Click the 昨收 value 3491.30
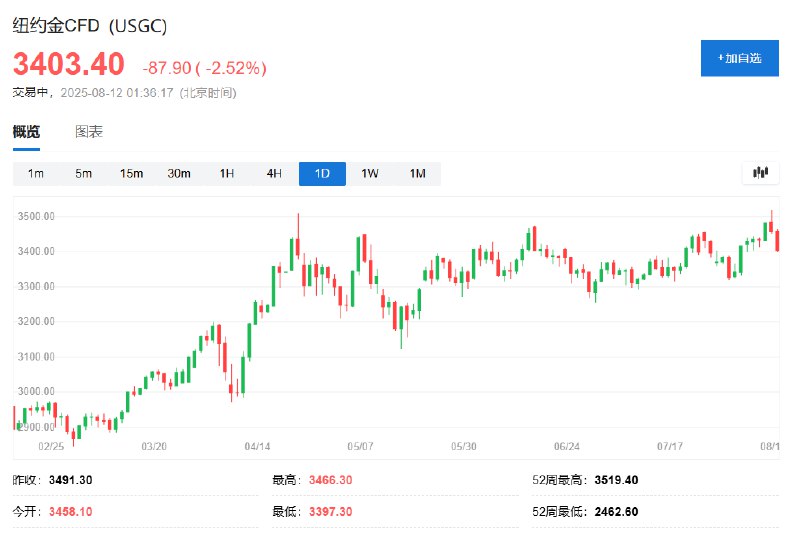 (x=70, y=480)
